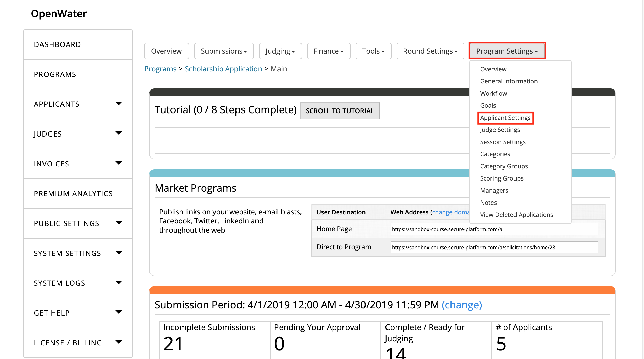This screenshot has height=359, width=644.
Task: Open Categories from the dropdown menu
Action: coord(495,154)
